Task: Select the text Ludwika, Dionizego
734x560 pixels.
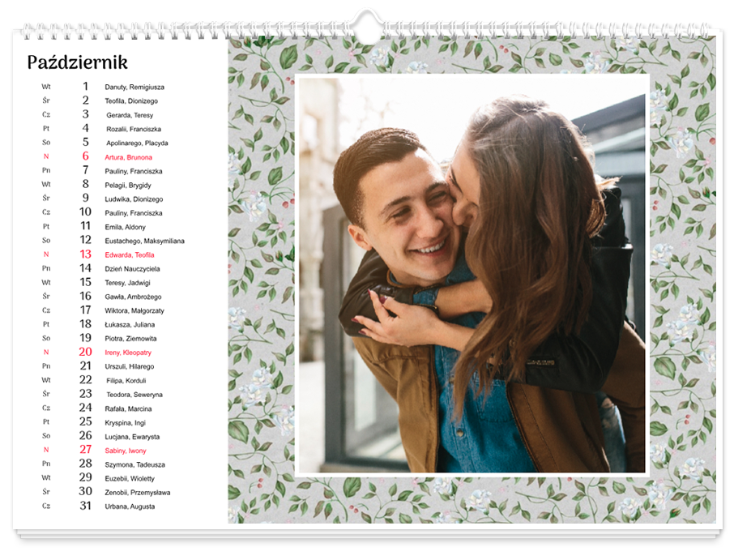Action: point(134,199)
